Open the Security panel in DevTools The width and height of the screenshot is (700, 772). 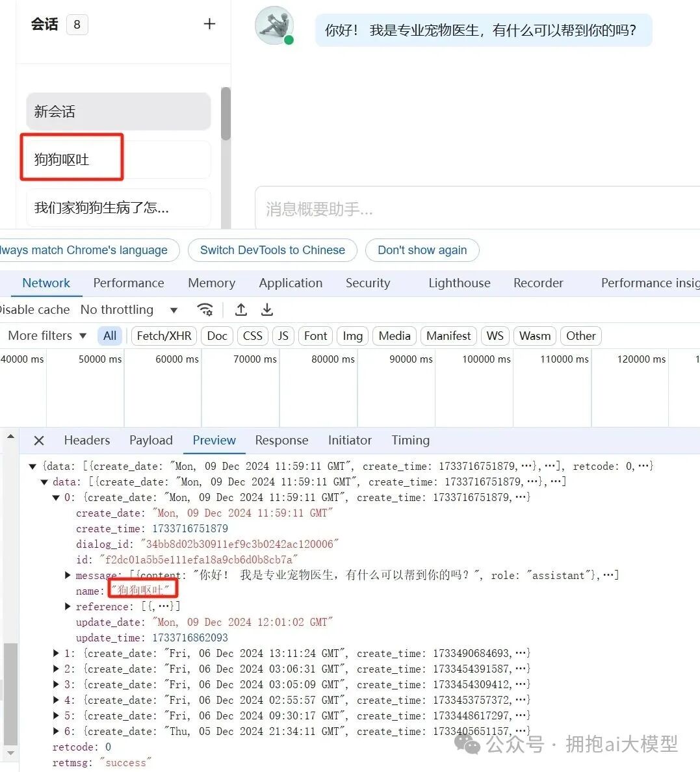(367, 283)
